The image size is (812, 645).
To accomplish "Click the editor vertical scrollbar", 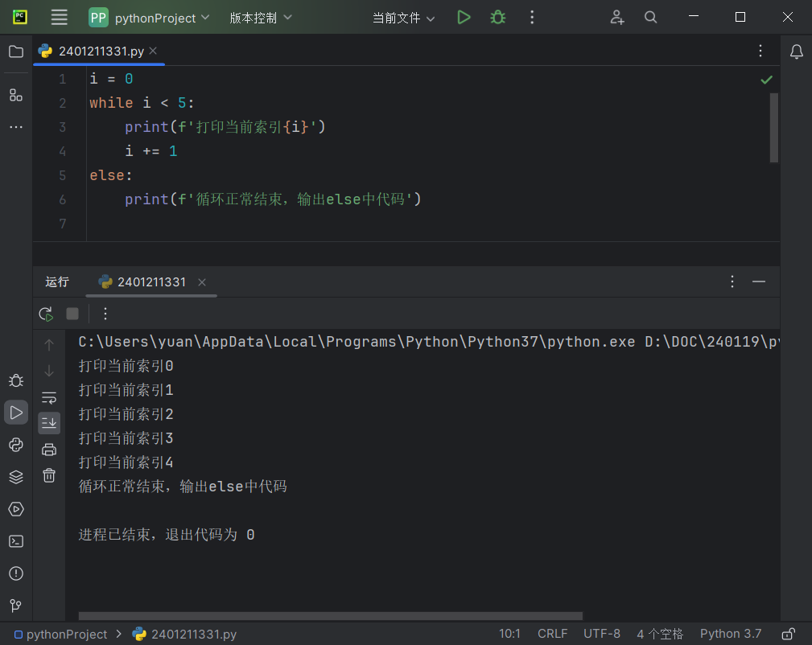I will [x=773, y=127].
